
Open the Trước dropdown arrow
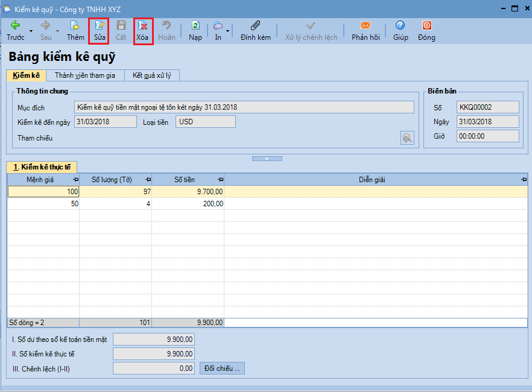tap(31, 31)
